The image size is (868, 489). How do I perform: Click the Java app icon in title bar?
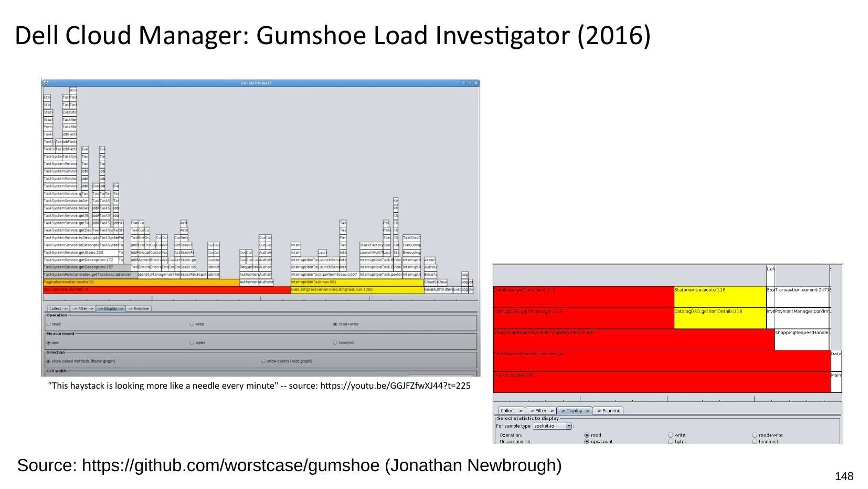pyautogui.click(x=46, y=83)
